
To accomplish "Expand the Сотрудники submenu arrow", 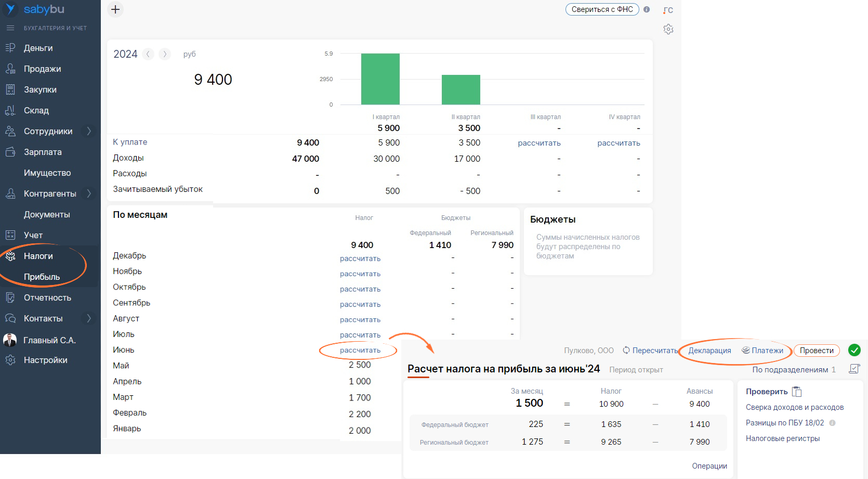I will point(89,131).
